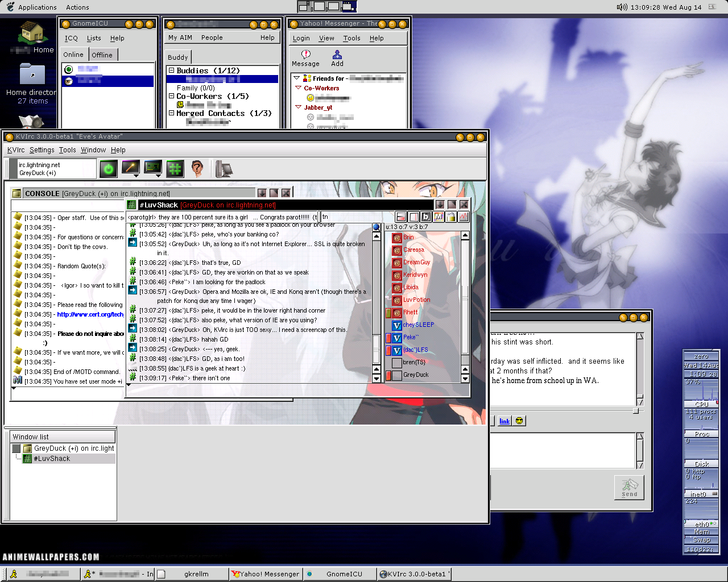Click the GnomeICU taskbar button
The width and height of the screenshot is (728, 582).
point(340,574)
